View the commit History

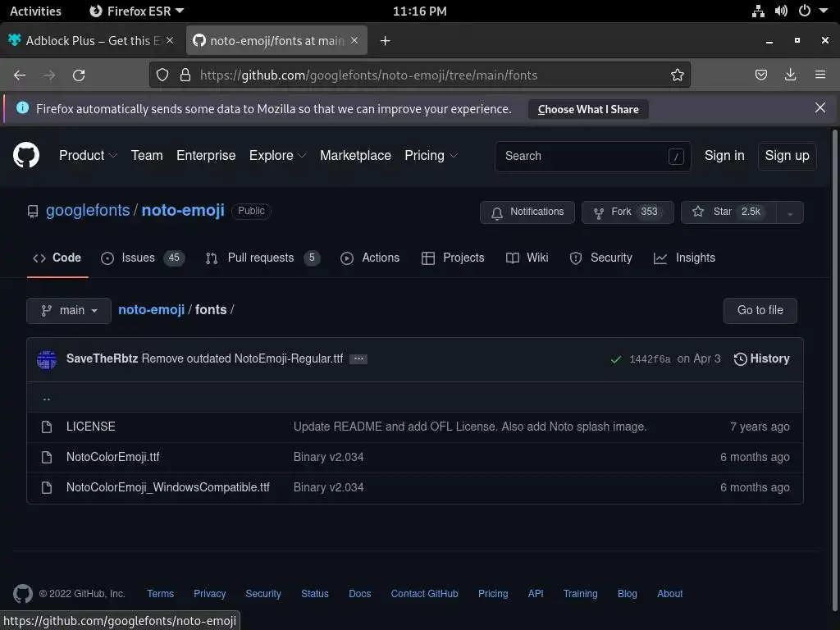(x=761, y=359)
